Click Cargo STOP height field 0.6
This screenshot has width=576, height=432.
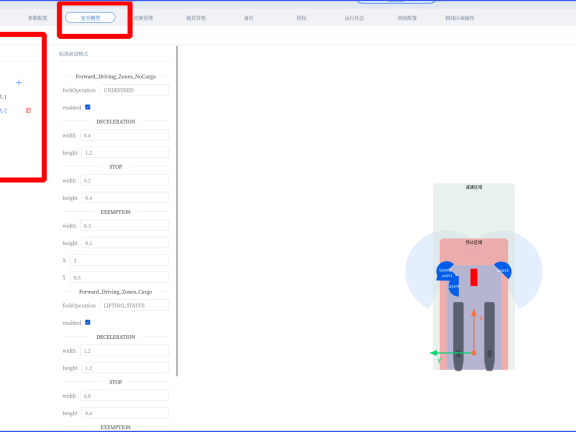pyautogui.click(x=125, y=413)
